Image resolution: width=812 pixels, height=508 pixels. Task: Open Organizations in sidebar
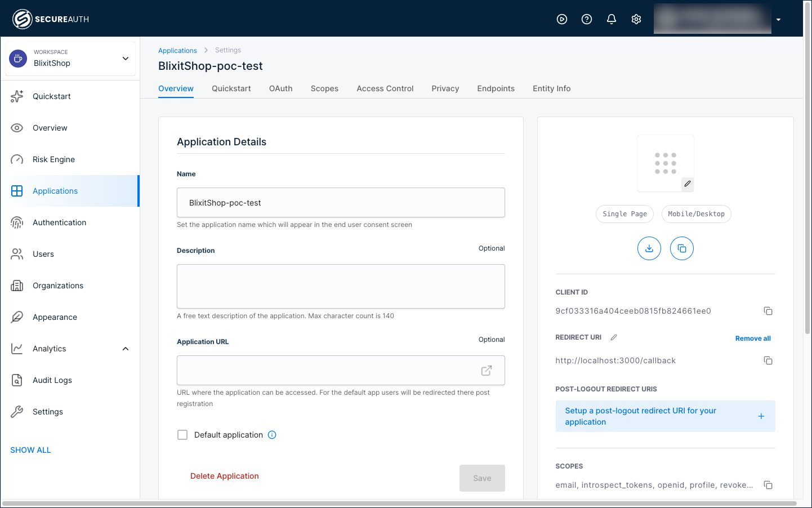70,286
